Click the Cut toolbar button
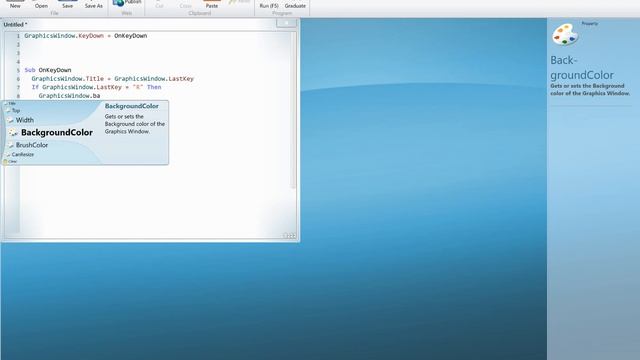Viewport: 640px width, 360px height. point(159,4)
